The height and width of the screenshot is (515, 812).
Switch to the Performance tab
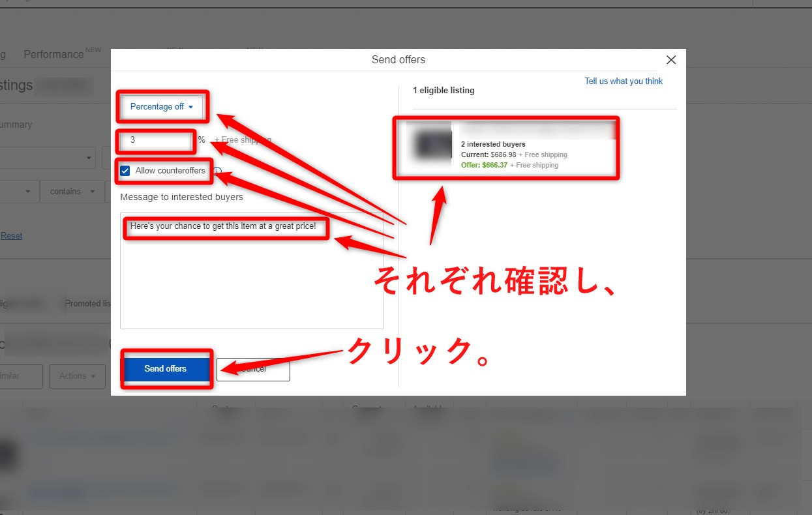53,54
